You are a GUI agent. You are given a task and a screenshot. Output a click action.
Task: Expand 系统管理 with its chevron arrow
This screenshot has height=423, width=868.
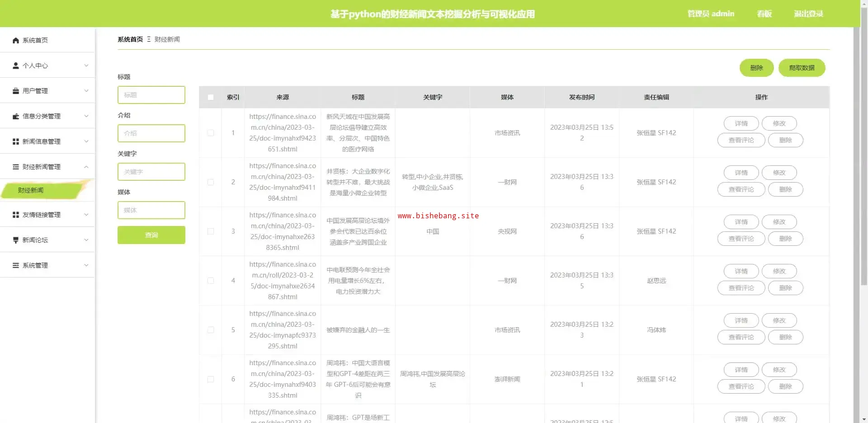(86, 265)
